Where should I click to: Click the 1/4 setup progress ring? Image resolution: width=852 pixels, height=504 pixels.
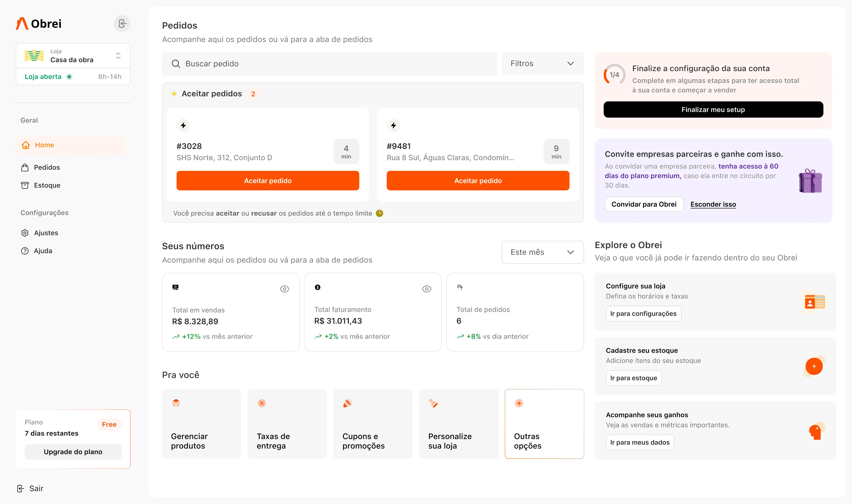click(x=614, y=75)
